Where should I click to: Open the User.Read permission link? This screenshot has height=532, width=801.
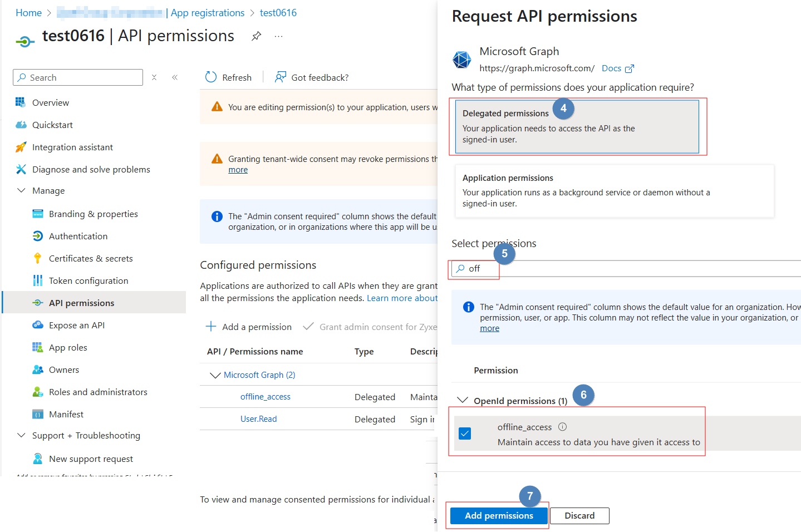258,419
